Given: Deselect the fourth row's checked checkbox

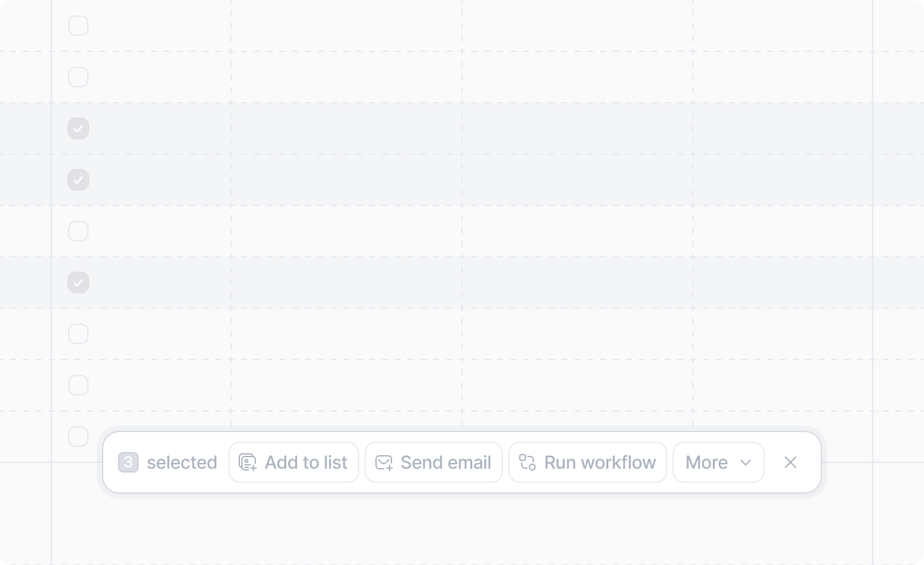Looking at the screenshot, I should point(78,180).
